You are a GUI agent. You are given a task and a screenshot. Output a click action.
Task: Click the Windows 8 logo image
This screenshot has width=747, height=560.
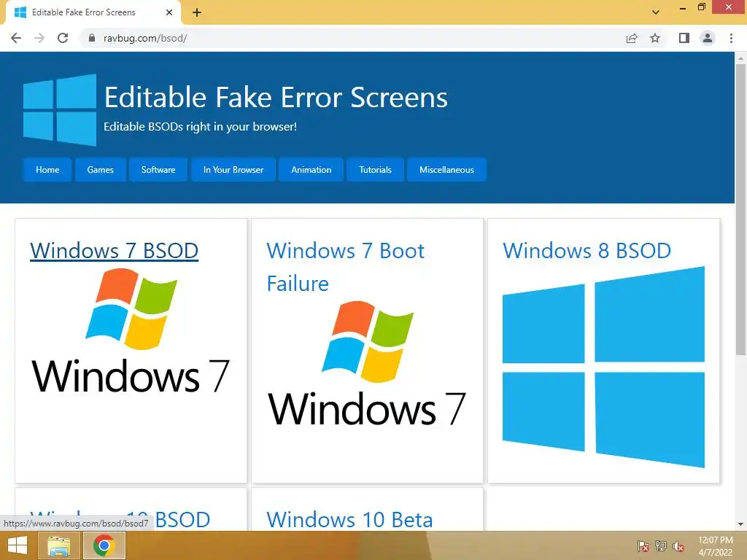click(603, 367)
